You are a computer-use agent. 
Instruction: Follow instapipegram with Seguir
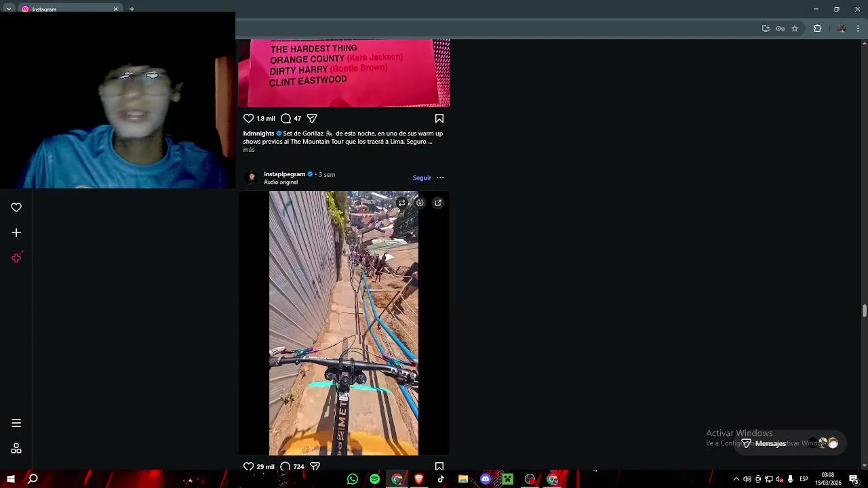[x=422, y=178]
